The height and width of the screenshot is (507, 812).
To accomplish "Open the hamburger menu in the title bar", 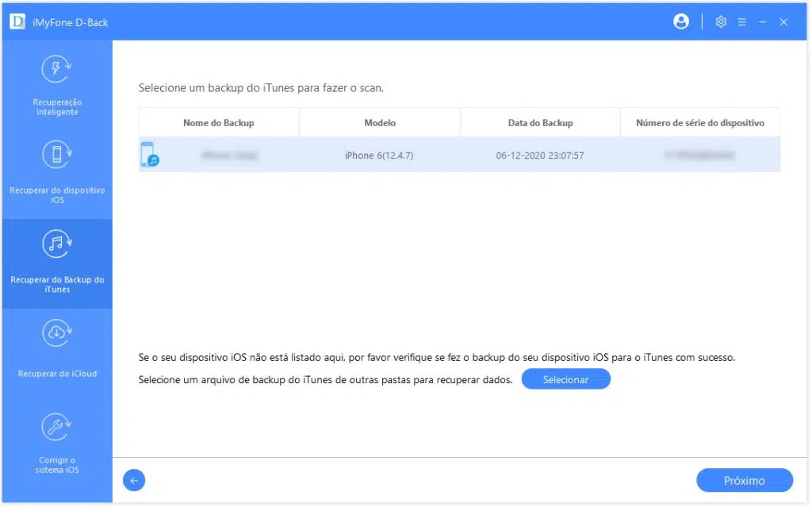I will 742,21.
